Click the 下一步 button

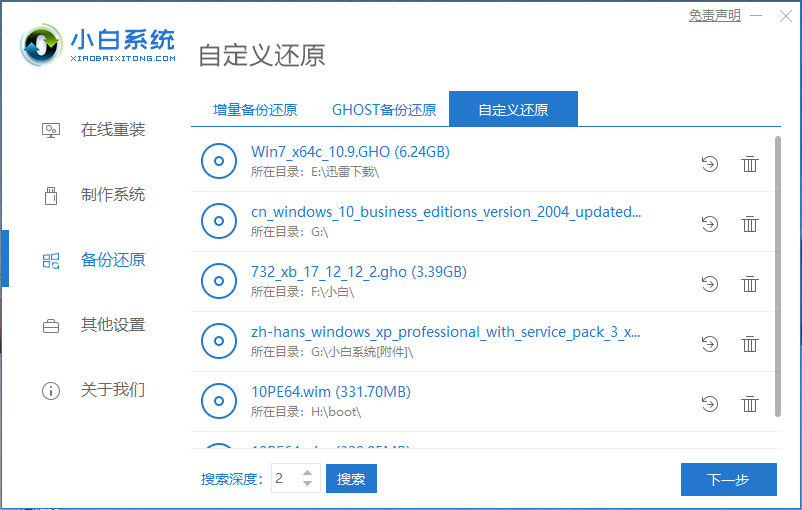728,479
